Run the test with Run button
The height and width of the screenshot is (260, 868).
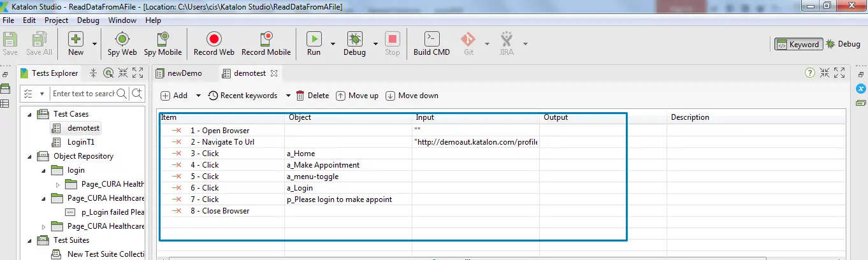[314, 44]
